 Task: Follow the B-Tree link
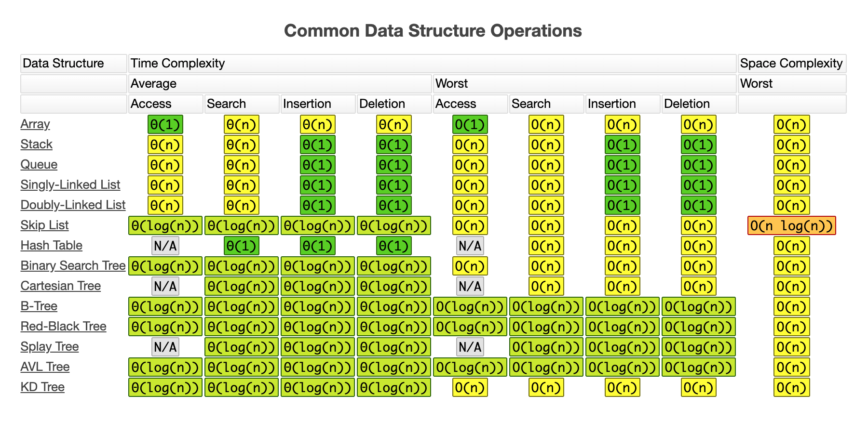39,306
